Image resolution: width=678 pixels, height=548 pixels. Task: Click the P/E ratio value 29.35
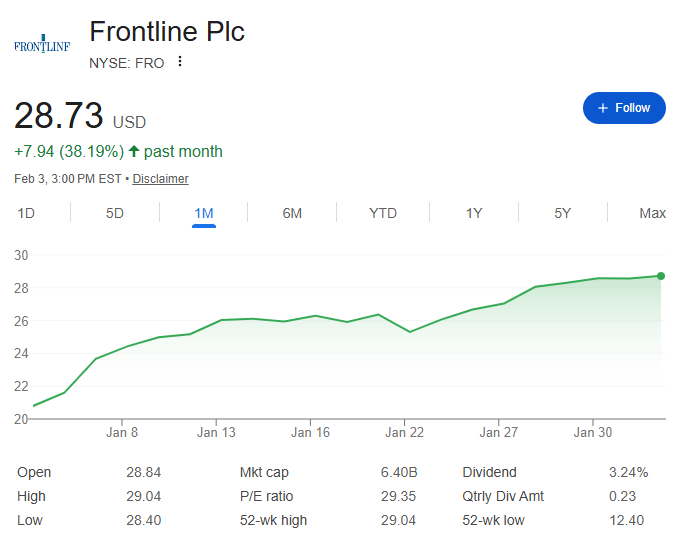(x=398, y=496)
